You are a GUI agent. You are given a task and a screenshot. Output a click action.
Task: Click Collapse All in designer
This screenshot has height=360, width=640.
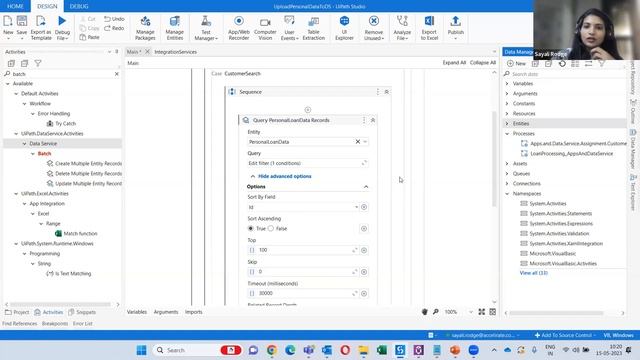point(482,62)
